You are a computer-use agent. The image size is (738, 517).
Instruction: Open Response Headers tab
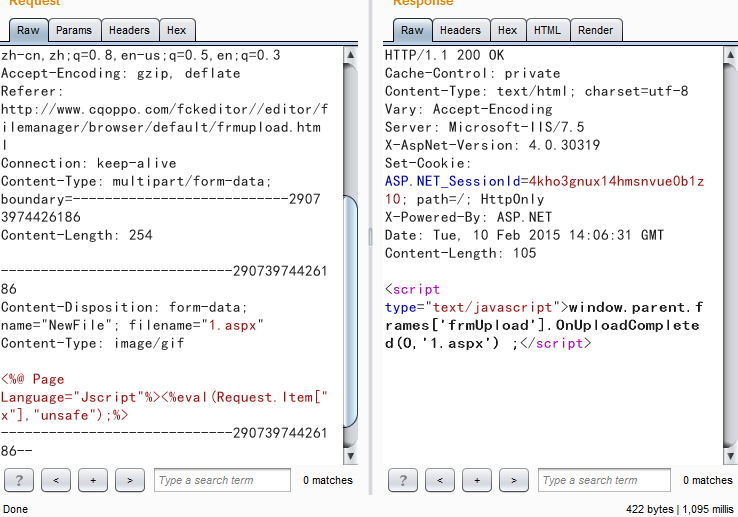(x=460, y=31)
